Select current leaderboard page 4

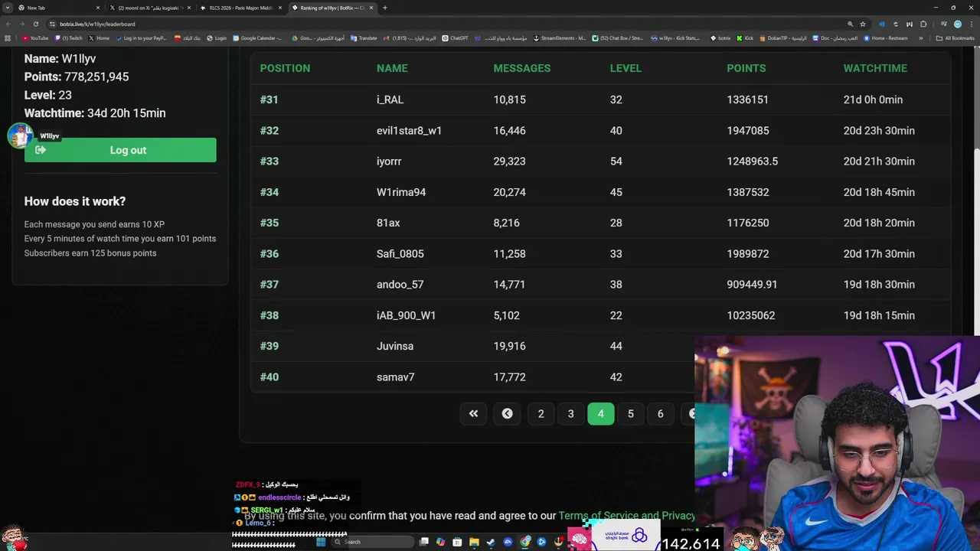coord(600,413)
